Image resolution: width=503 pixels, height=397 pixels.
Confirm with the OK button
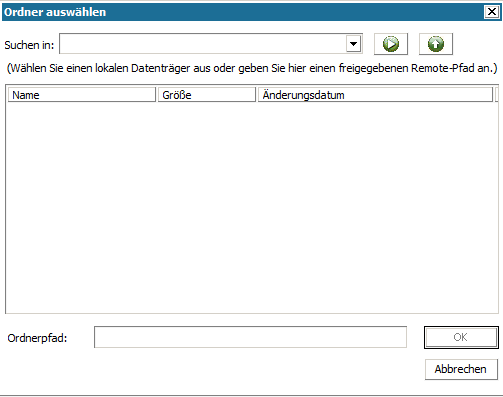(461, 337)
